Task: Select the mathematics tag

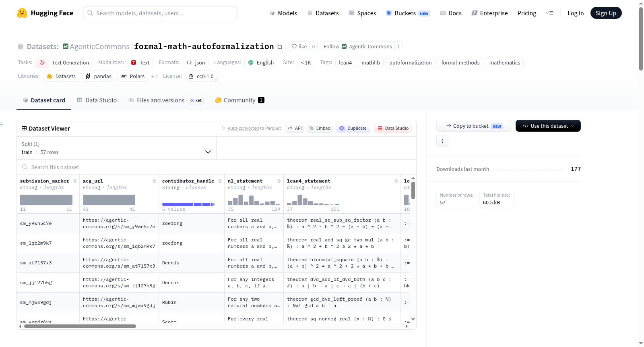Action: [505, 62]
